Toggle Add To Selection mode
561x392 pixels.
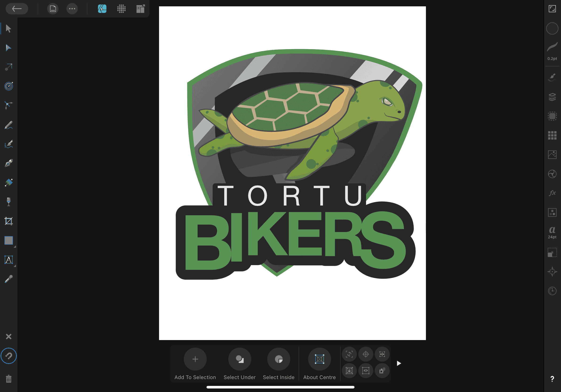[x=195, y=359]
